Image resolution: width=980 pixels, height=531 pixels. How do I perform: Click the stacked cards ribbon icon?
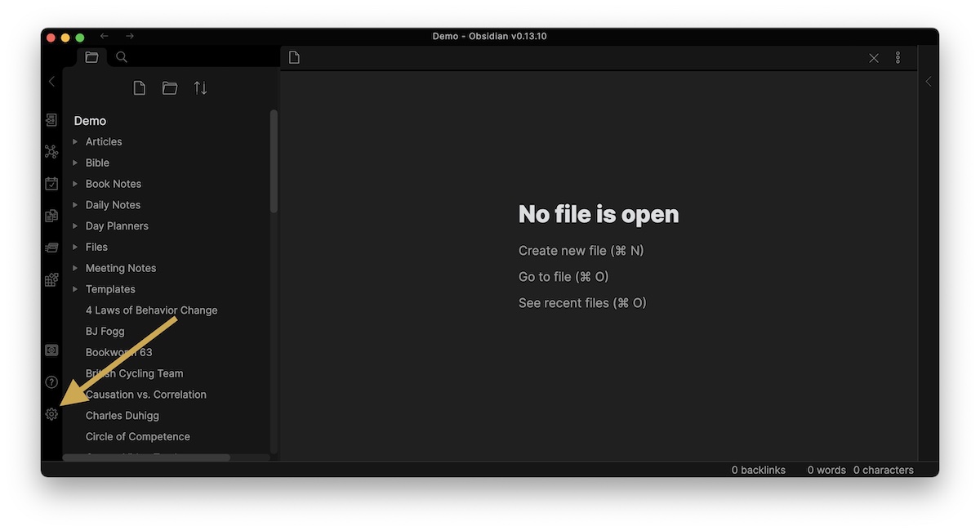click(51, 248)
